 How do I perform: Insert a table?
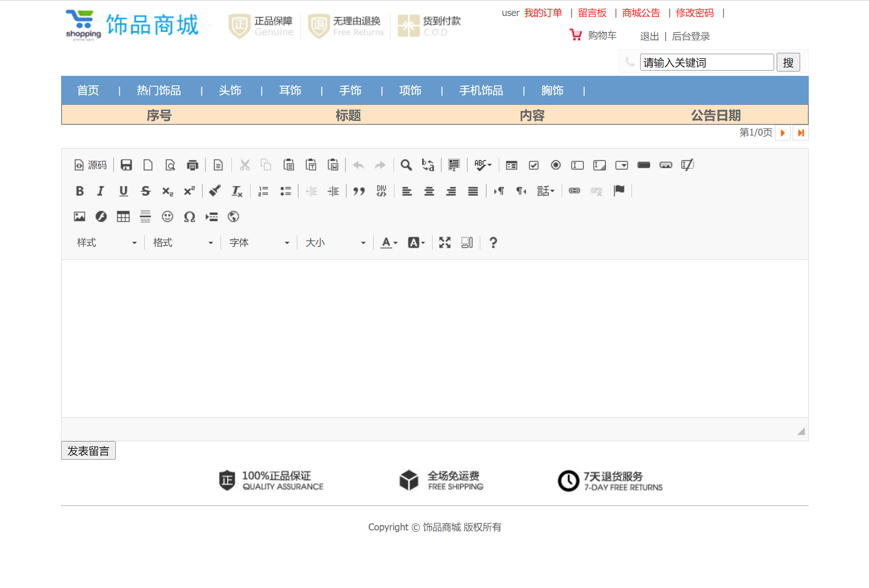(x=123, y=217)
